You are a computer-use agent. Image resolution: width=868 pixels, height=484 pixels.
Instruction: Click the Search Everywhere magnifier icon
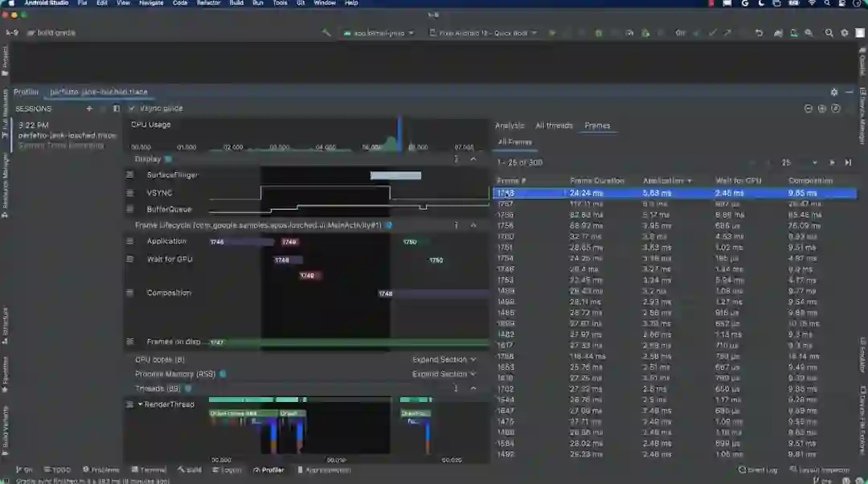829,33
